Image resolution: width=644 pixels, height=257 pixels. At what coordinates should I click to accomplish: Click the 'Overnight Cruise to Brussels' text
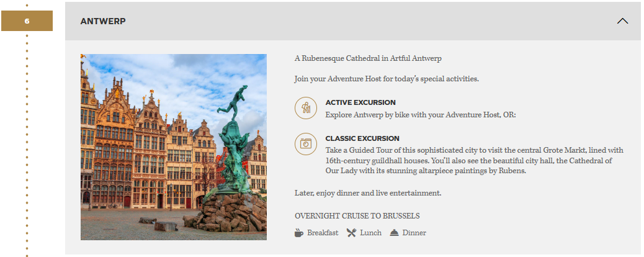click(357, 216)
